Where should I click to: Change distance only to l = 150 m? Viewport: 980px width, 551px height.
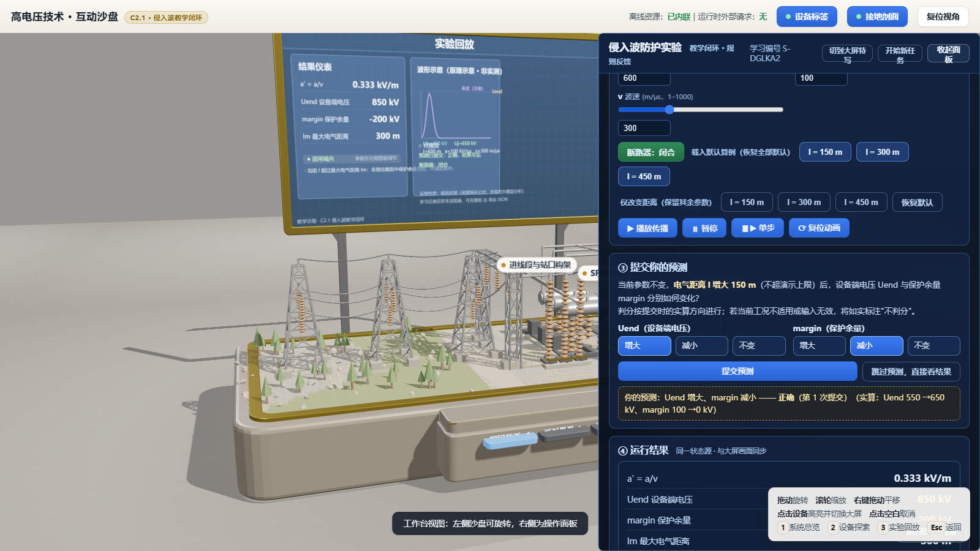[747, 202]
